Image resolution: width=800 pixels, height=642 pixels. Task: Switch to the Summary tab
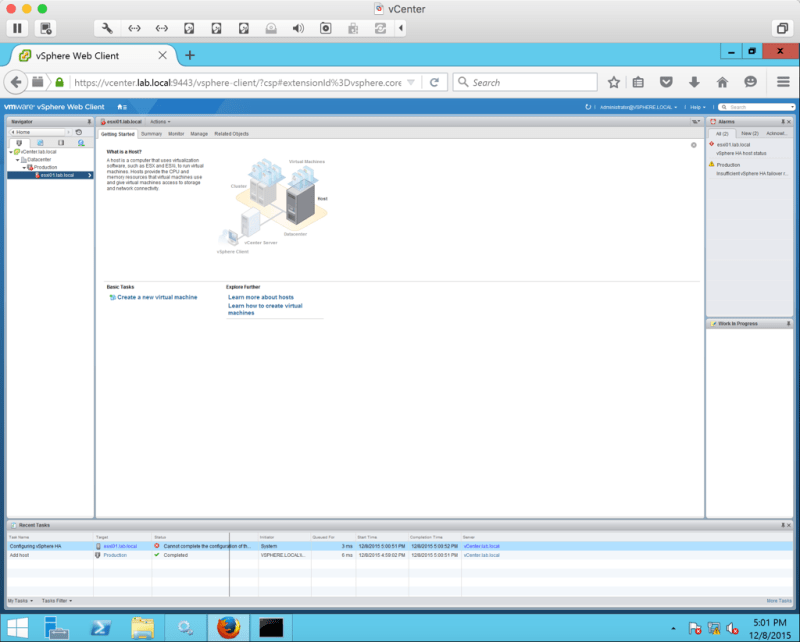pyautogui.click(x=151, y=133)
